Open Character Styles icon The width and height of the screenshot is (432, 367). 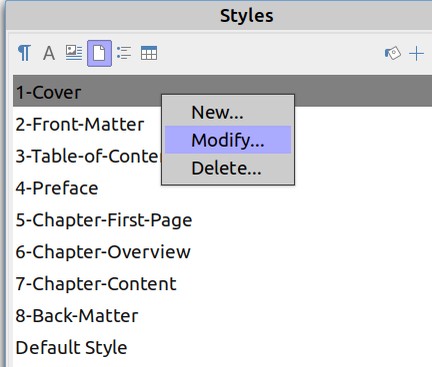pyautogui.click(x=49, y=53)
